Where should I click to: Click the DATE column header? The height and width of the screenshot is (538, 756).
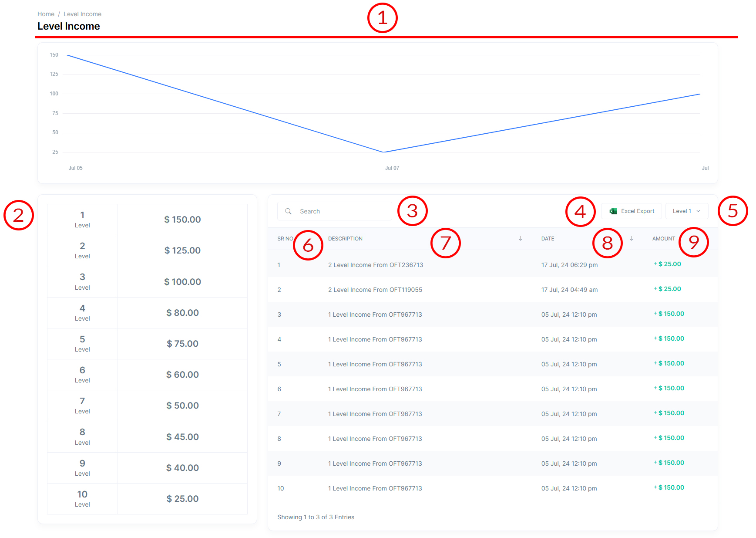548,239
